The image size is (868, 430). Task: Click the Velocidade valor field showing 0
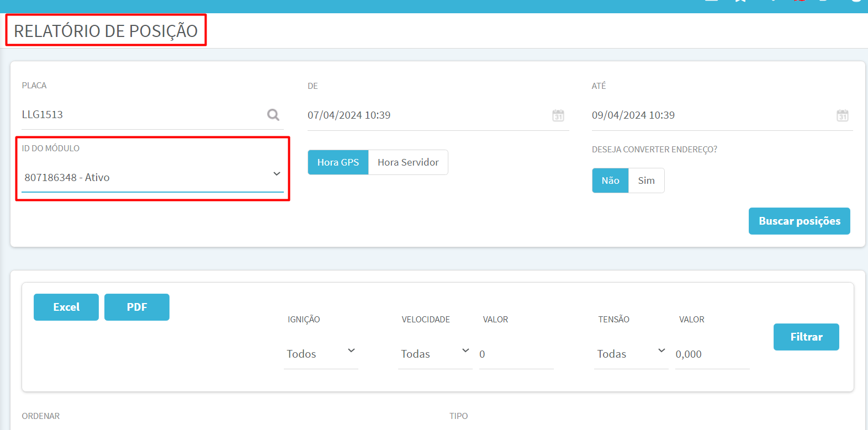coord(516,354)
